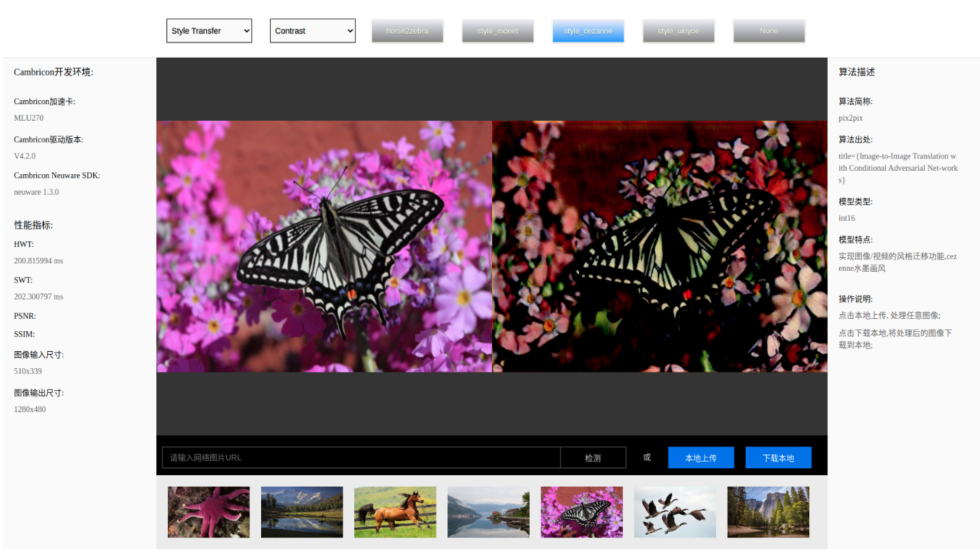Choose the running brown horse thumbnail
The image size is (980, 552).
[x=395, y=512]
